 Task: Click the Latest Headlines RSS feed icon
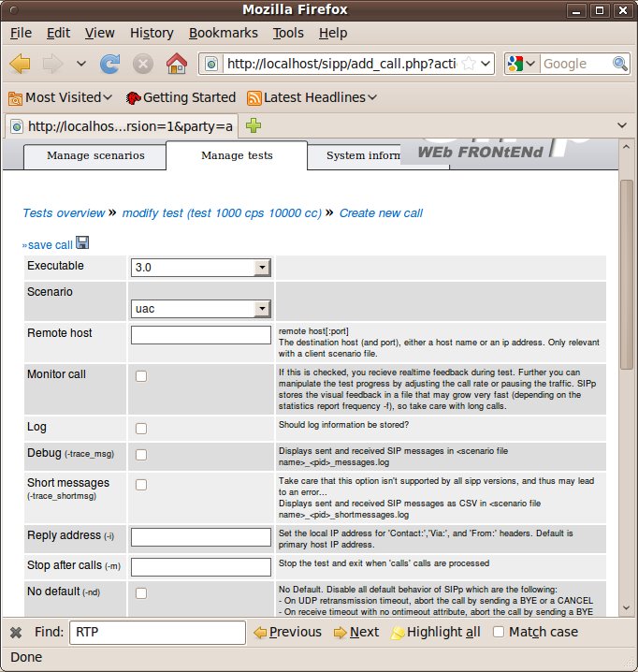[x=254, y=98]
